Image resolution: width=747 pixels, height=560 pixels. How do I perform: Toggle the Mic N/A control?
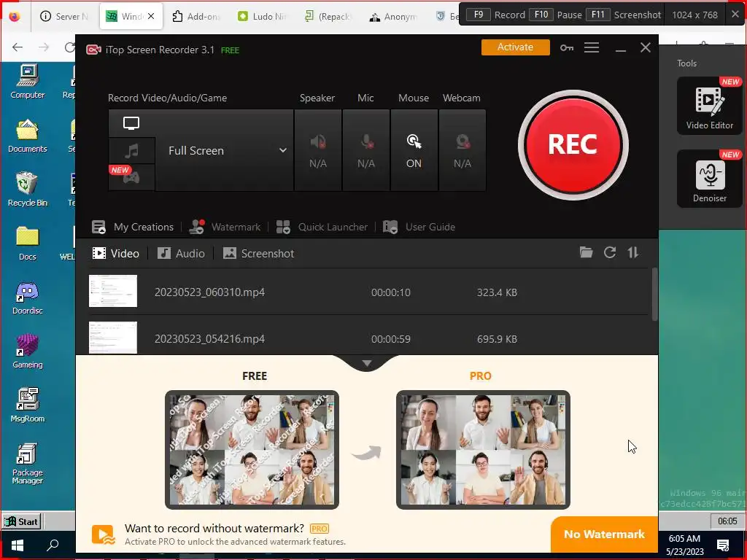point(366,150)
